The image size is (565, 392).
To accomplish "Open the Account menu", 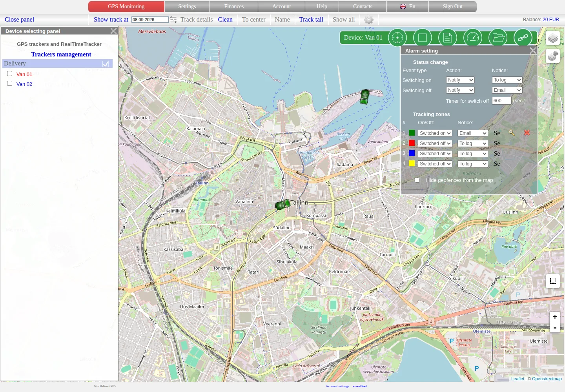I will click(282, 7).
